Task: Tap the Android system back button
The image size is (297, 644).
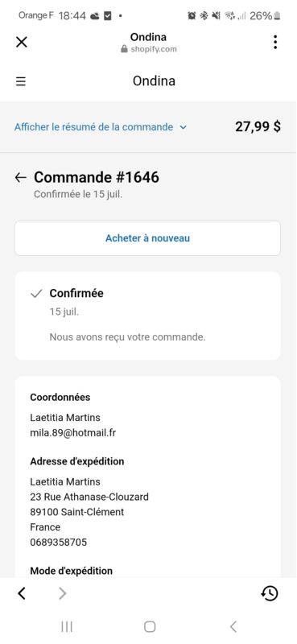Action: [x=233, y=627]
